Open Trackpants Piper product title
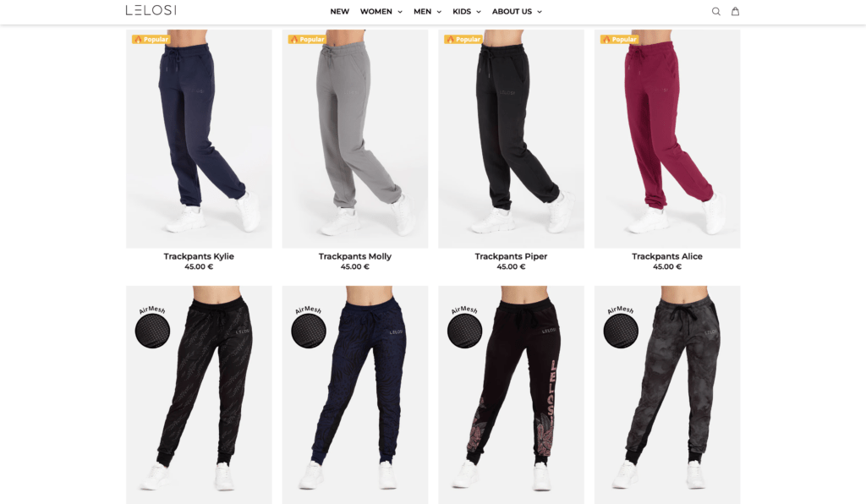This screenshot has height=504, width=866. coord(511,256)
